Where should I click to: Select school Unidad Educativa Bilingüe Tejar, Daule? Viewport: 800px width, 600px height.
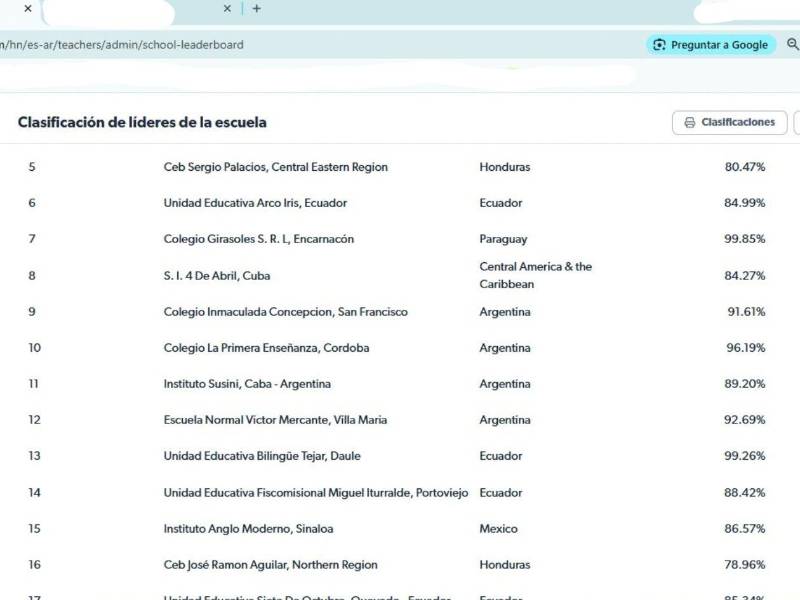pos(262,456)
